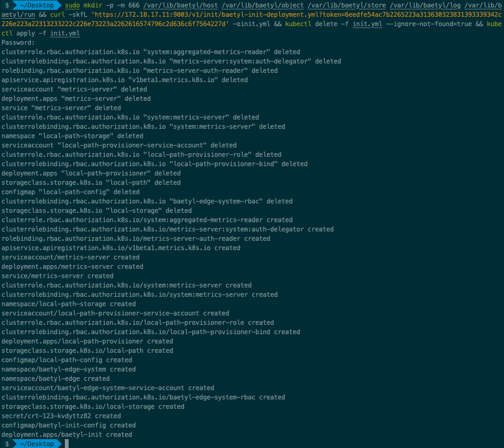Screen dimensions: 504x448
Task: Click the line 'deployment.apps "local-path-provisioner" deleted'
Action: [x=91, y=173]
